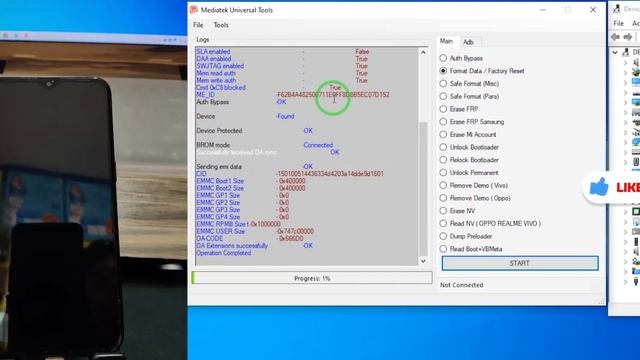Pick the Erase Mi Account option
The height and width of the screenshot is (360, 640).
[x=468, y=134]
